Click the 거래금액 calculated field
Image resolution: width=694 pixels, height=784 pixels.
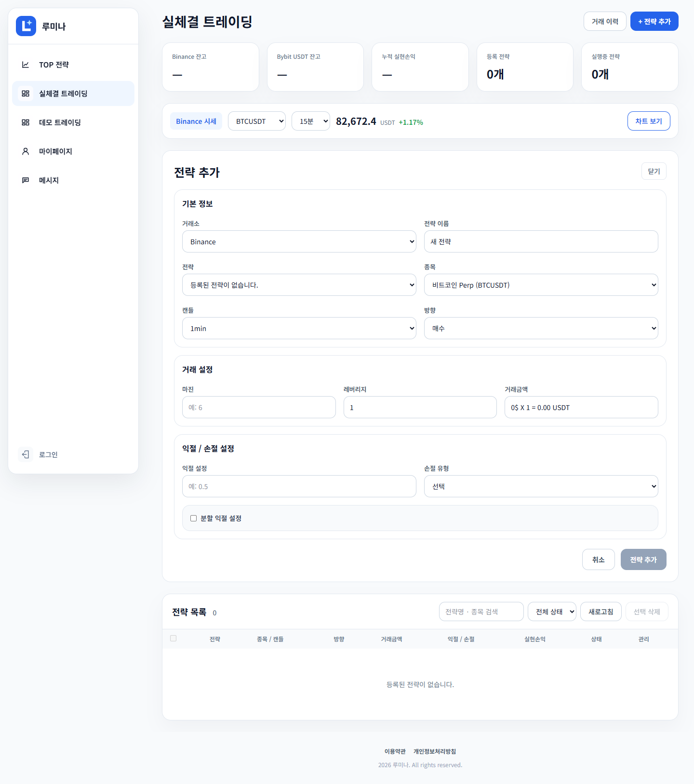click(581, 407)
